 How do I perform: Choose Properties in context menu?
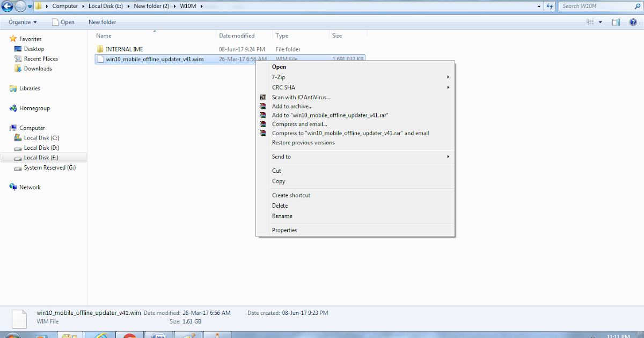tap(355, 230)
